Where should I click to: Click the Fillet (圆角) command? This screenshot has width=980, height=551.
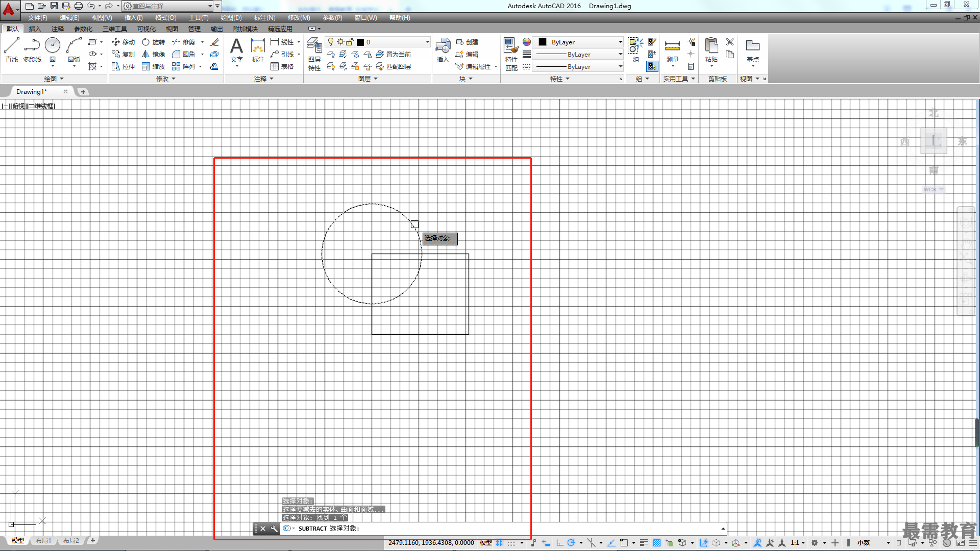[x=184, y=54]
